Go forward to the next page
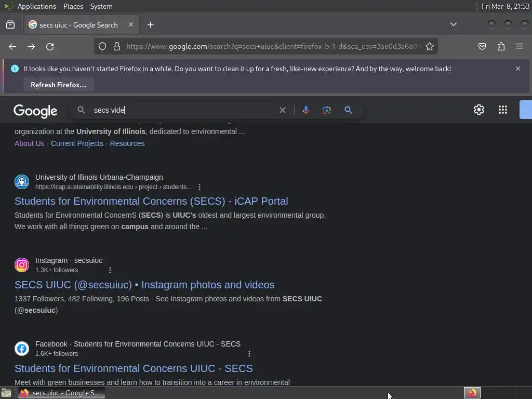The width and height of the screenshot is (532, 399). pos(31,46)
